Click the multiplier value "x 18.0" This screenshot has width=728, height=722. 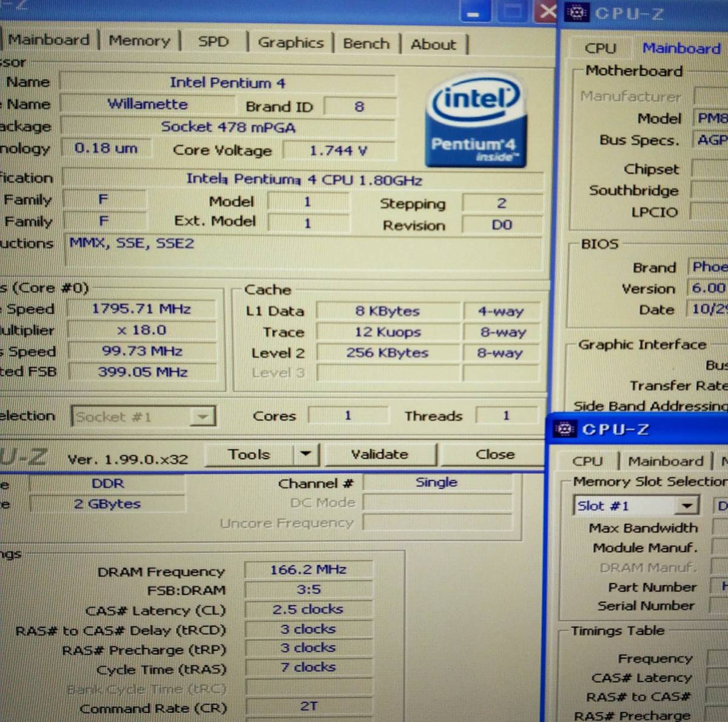[x=141, y=330]
